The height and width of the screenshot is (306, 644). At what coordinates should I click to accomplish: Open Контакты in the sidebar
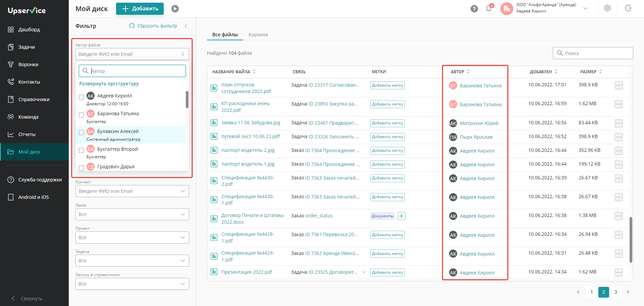[x=34, y=82]
